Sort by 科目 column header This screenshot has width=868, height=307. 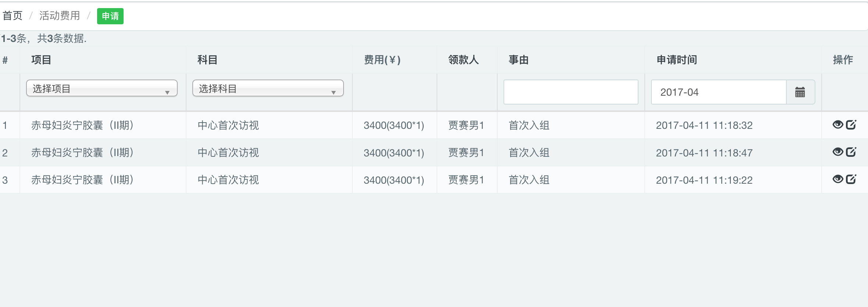coord(207,60)
